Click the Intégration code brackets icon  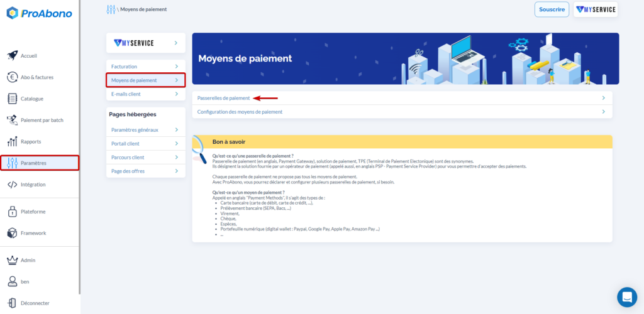(13, 185)
